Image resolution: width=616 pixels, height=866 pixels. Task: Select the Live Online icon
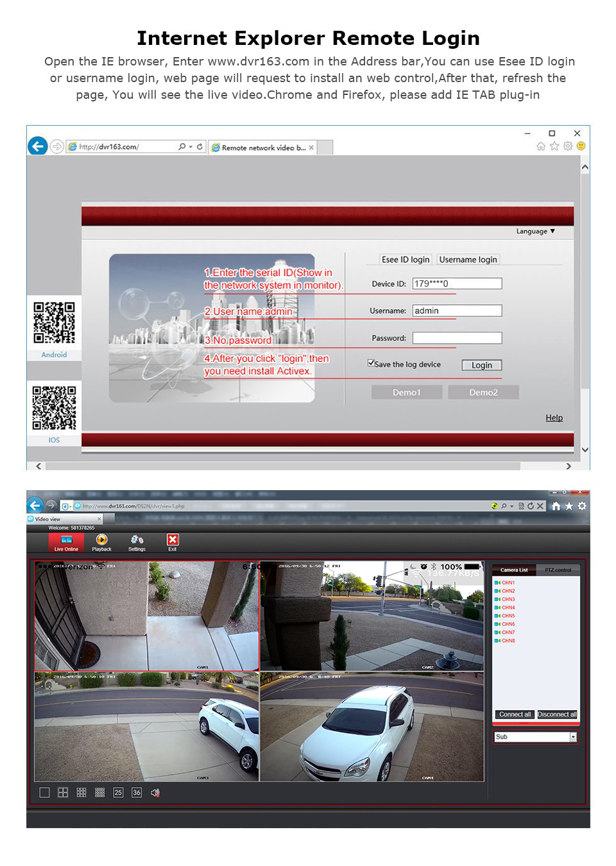coord(66,542)
